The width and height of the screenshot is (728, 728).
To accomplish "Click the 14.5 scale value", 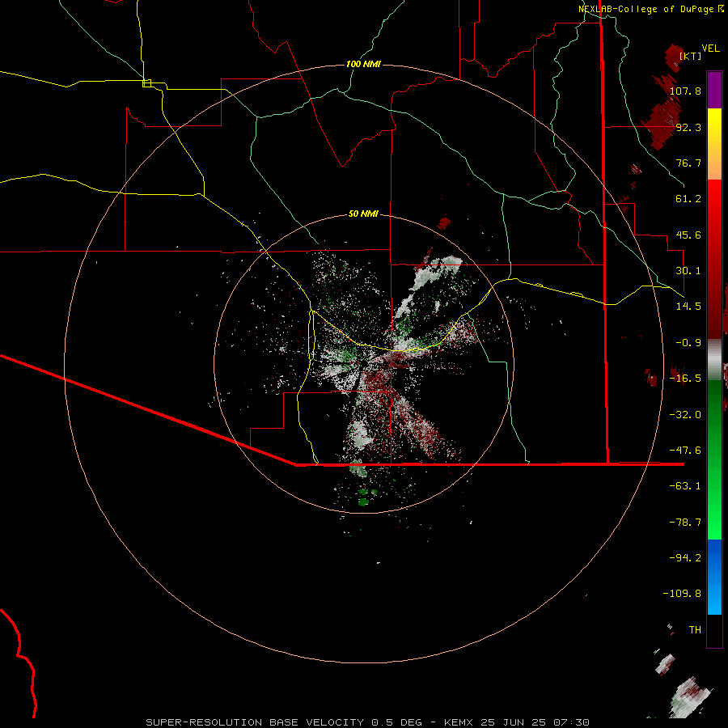I will (x=688, y=307).
